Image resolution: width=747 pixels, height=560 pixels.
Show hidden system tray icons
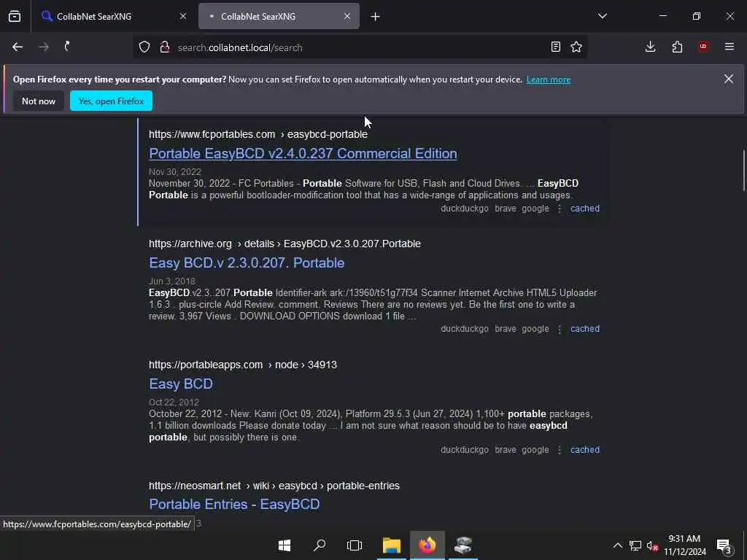[617, 545]
